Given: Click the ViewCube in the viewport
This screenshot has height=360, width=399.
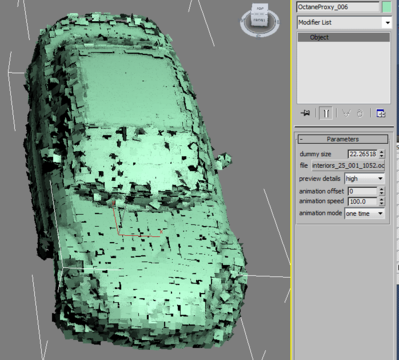Looking at the screenshot, I should point(259,15).
